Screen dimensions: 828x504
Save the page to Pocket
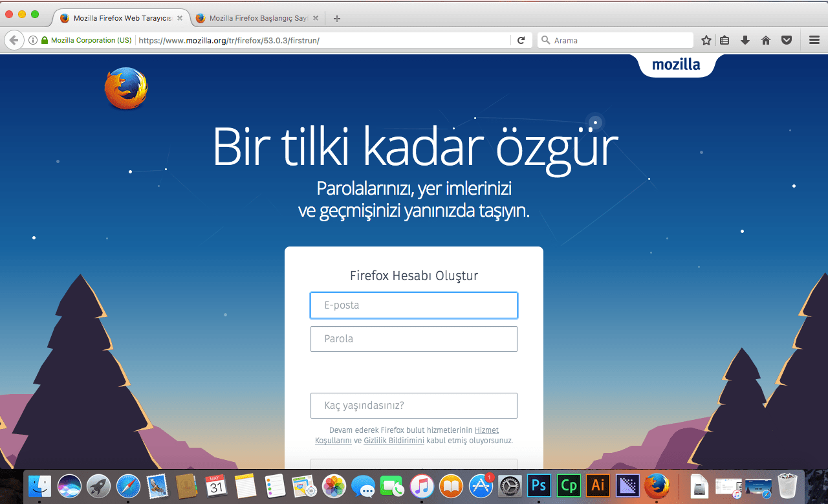(x=787, y=40)
